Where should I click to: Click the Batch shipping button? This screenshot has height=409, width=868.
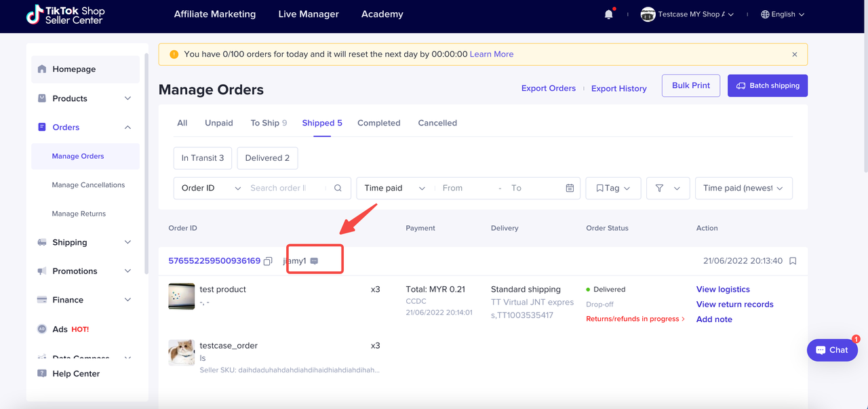767,85
